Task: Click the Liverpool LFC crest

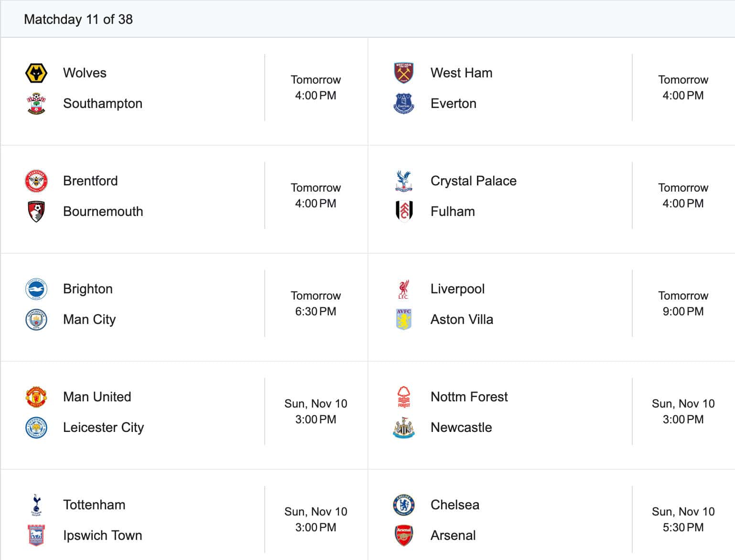Action: 403,289
